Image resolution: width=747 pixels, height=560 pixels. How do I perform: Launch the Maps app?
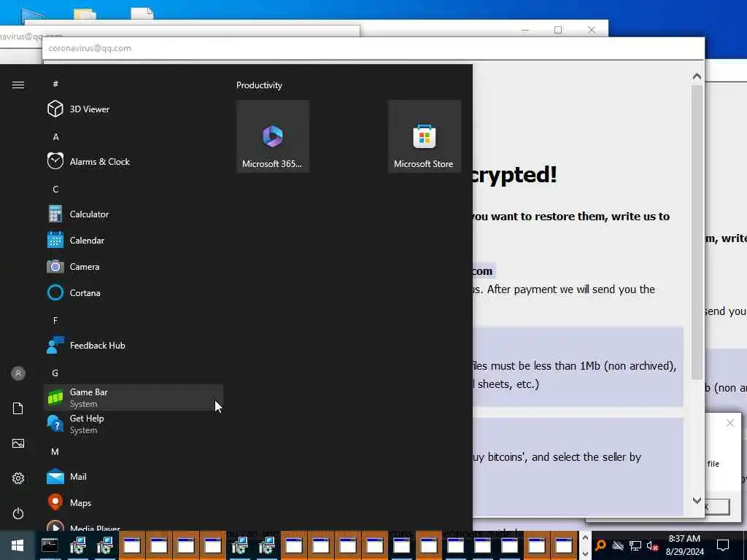(133, 503)
